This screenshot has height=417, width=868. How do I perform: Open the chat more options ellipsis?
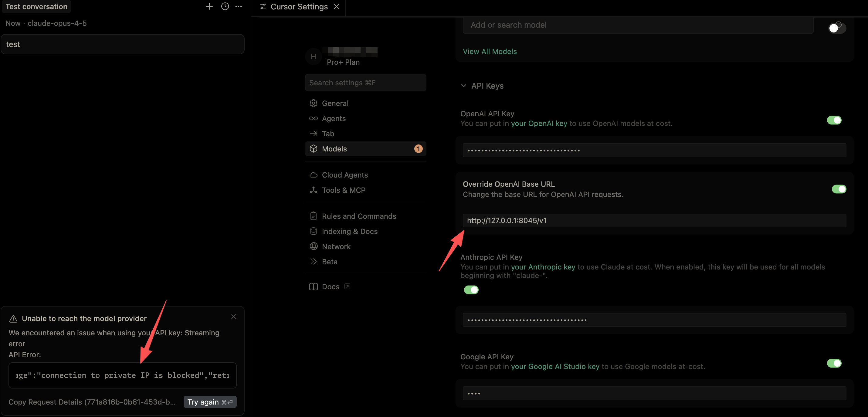(239, 6)
